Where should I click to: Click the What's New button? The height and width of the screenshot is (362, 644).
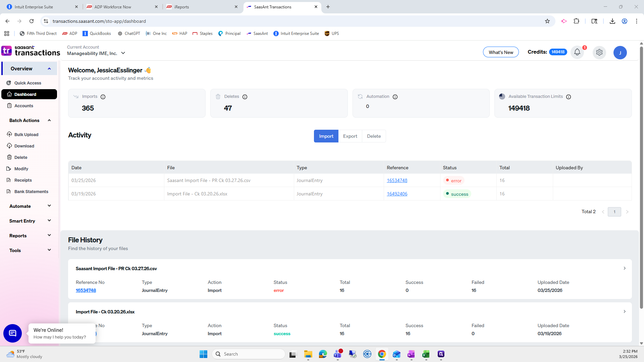[500, 52]
